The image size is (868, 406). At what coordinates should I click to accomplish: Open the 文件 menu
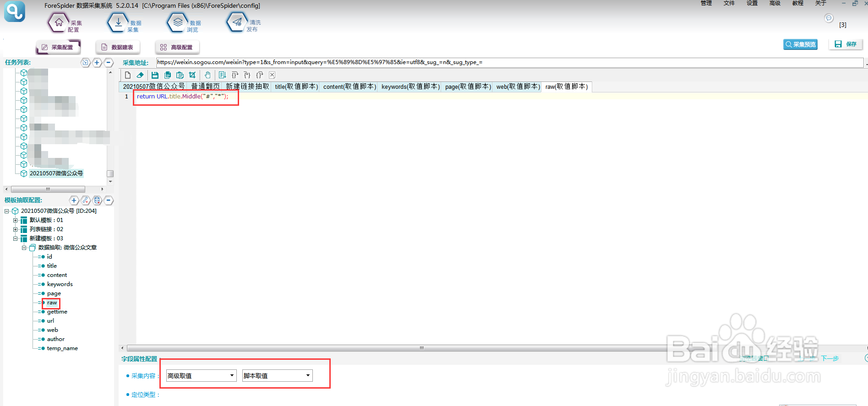(729, 3)
